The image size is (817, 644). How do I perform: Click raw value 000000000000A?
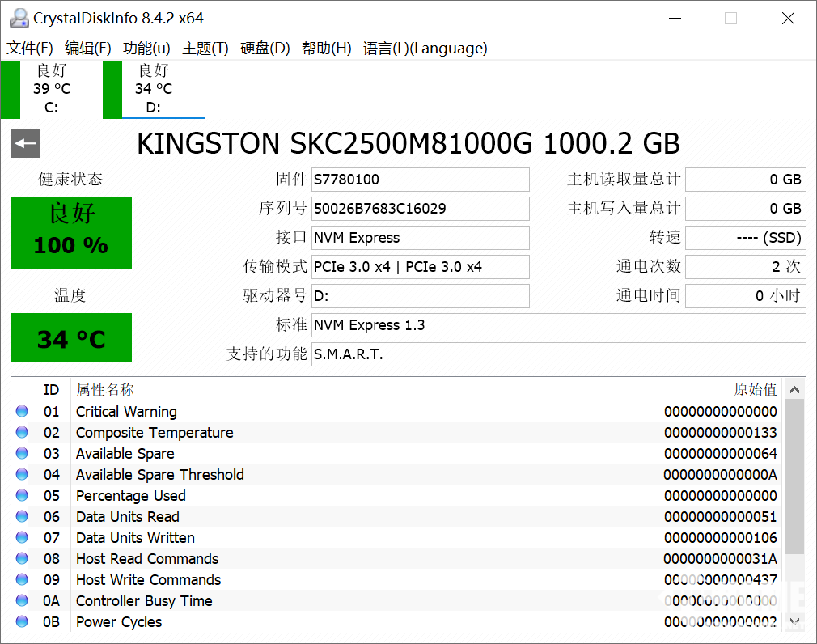pyautogui.click(x=721, y=474)
